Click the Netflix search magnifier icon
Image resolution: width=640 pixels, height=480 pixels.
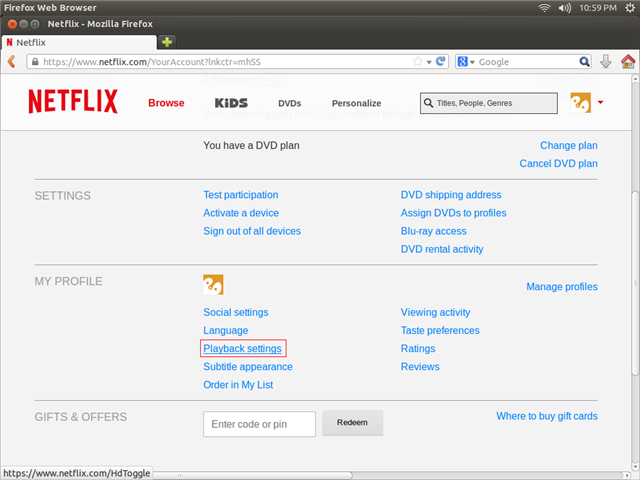(x=428, y=103)
